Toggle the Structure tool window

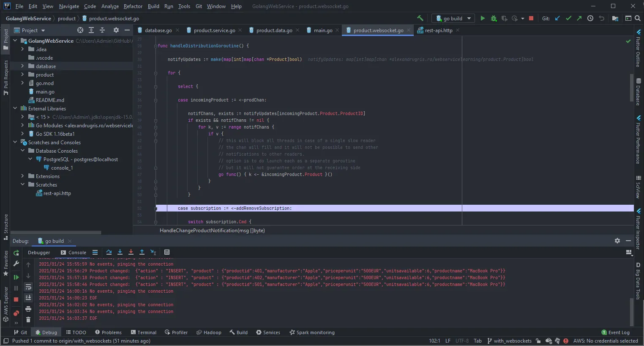pos(6,227)
